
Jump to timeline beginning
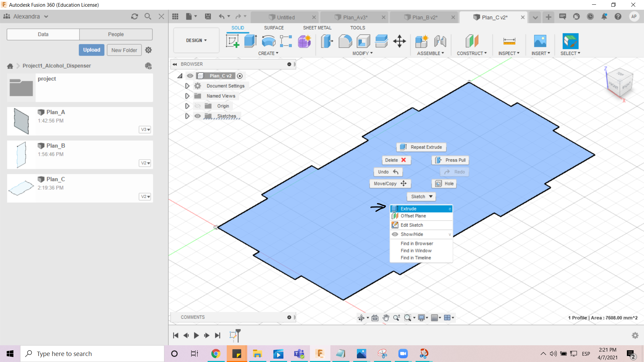point(175,336)
